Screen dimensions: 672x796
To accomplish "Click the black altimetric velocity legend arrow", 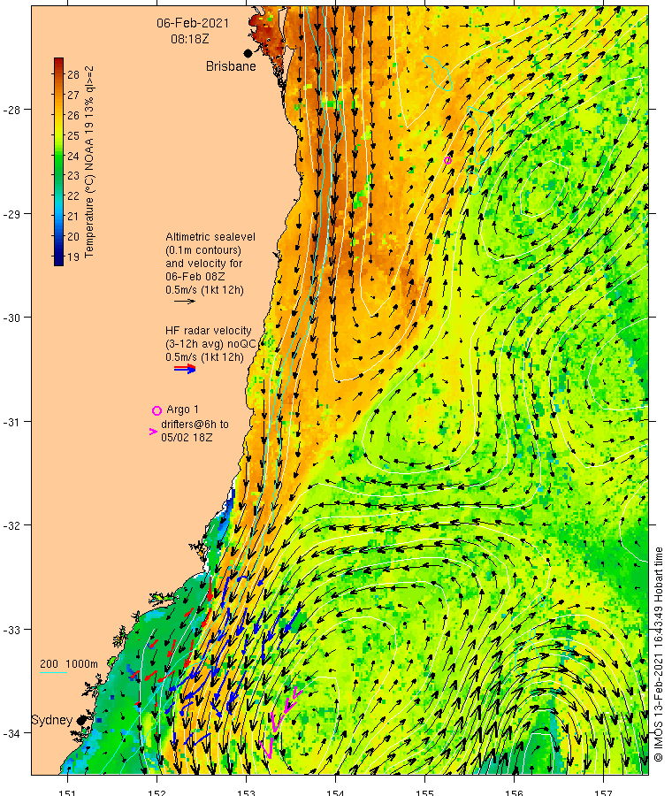I will pos(185,302).
